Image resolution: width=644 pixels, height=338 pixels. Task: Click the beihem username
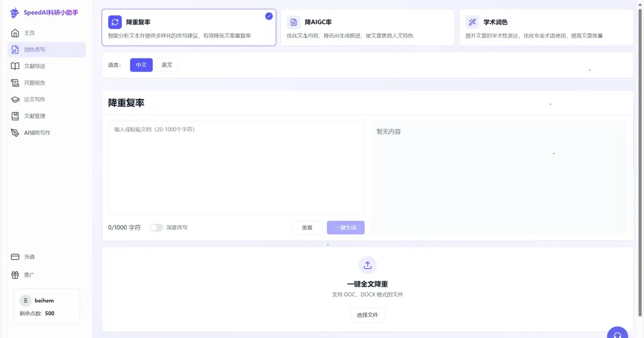click(44, 301)
